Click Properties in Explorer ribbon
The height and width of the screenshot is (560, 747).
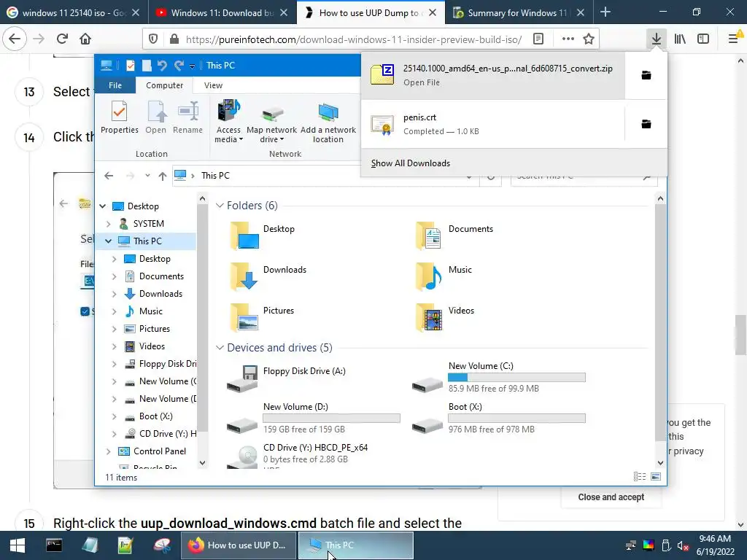[x=119, y=117]
